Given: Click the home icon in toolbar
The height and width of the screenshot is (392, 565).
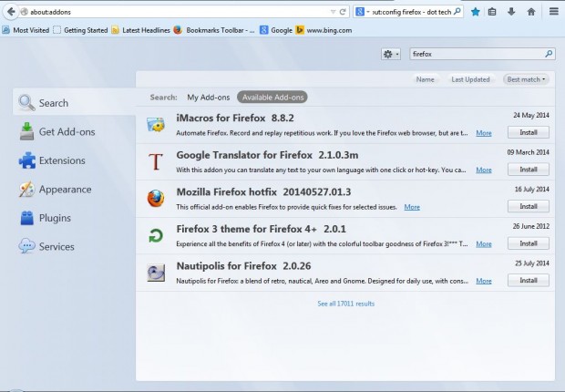Looking at the screenshot, I should tap(530, 12).
